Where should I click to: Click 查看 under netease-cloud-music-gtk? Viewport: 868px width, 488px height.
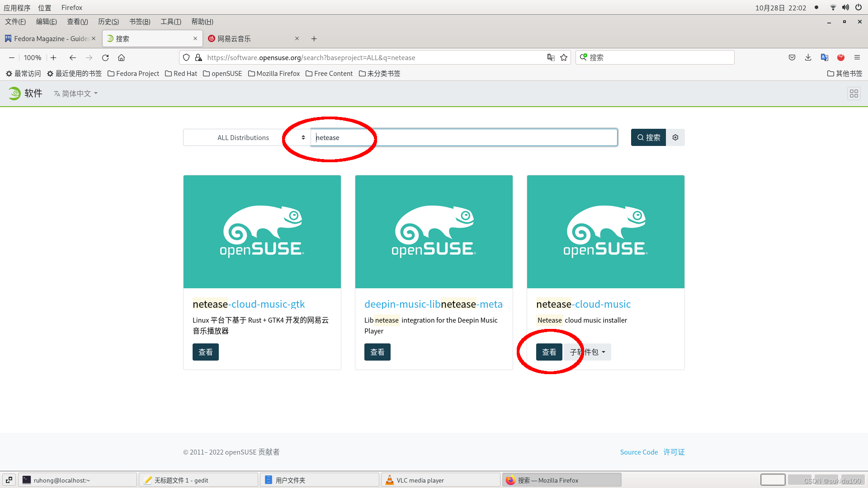click(x=206, y=352)
